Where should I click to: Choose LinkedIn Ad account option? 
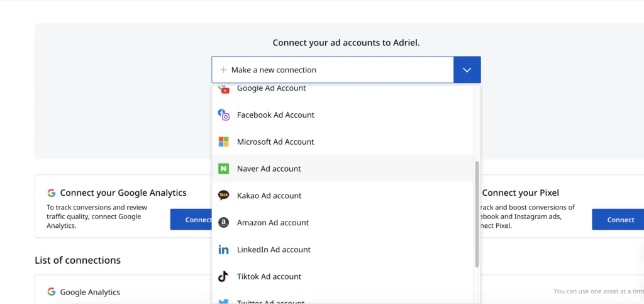[343, 249]
